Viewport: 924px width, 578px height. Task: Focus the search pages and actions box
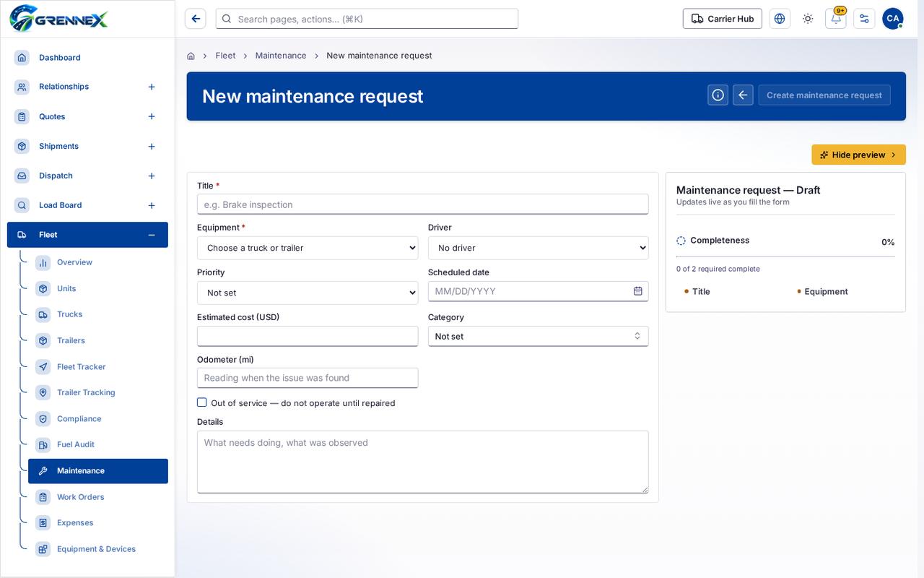[x=367, y=19]
